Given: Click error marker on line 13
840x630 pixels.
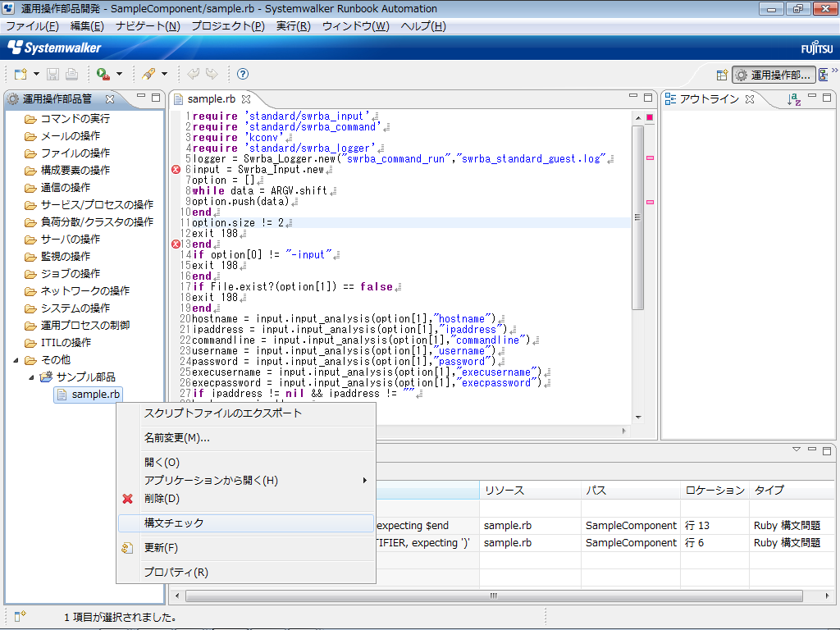Looking at the screenshot, I should point(176,244).
